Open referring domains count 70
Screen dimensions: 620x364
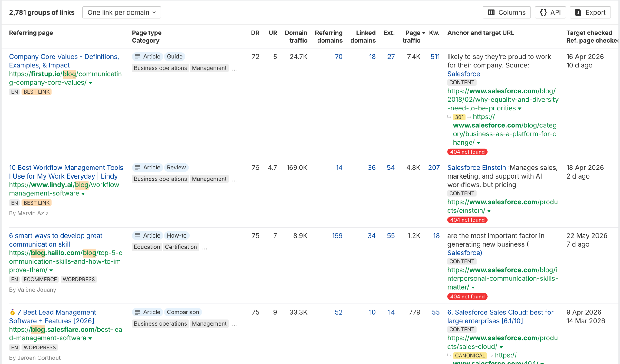coord(338,57)
